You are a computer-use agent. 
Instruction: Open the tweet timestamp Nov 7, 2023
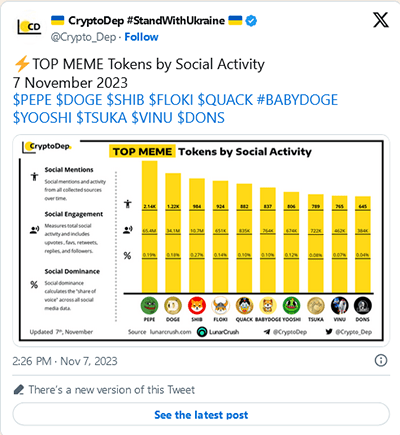coord(65,361)
